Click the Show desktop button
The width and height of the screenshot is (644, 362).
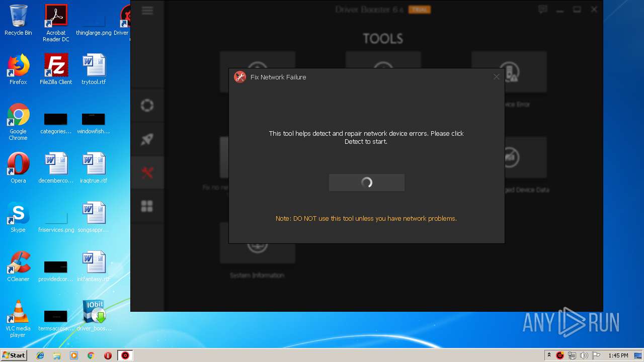(638, 355)
